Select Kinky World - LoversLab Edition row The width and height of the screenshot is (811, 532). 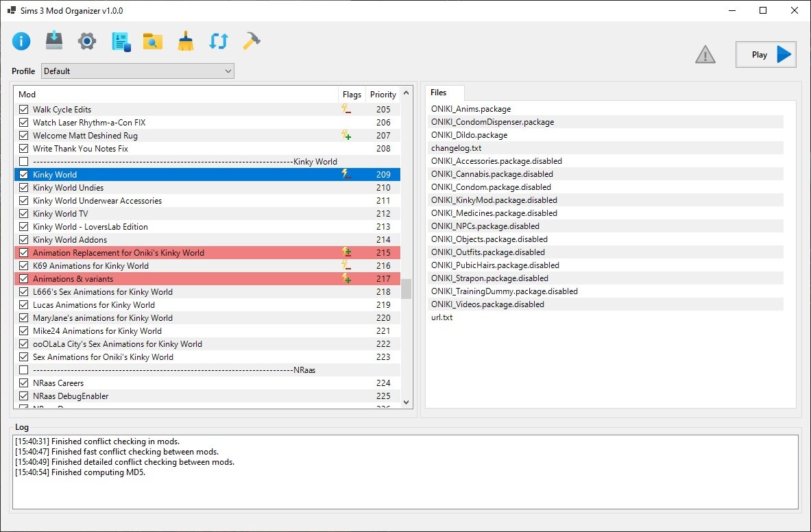(208, 226)
